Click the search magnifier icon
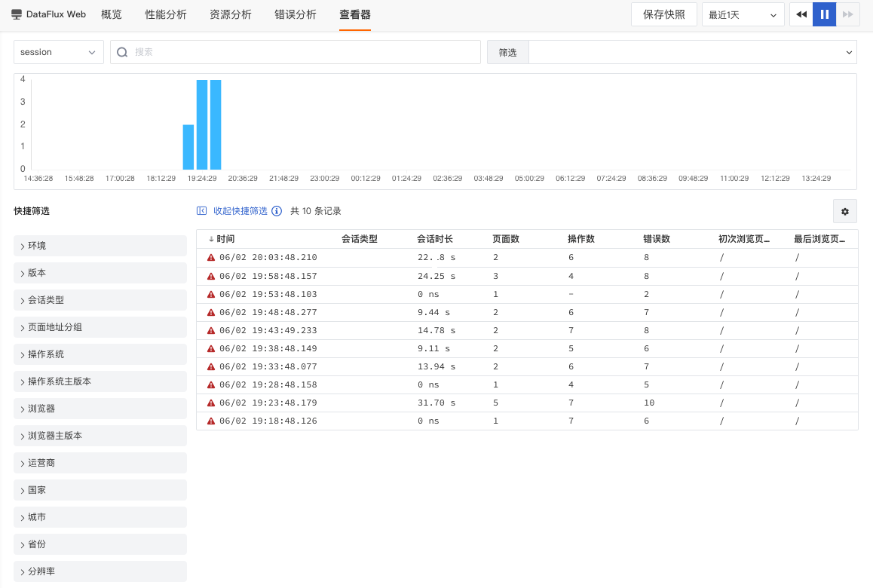873x588 pixels. click(122, 52)
